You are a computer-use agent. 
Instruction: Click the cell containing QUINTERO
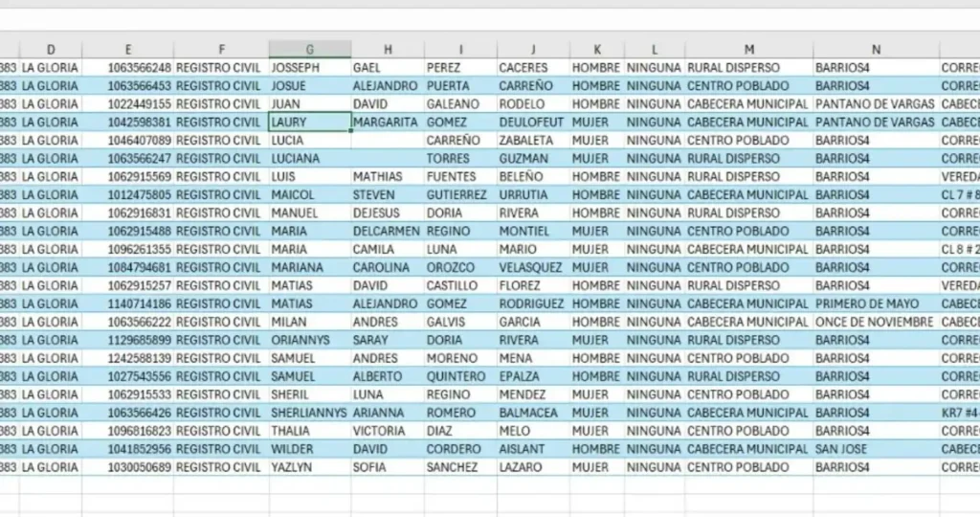coord(460,375)
